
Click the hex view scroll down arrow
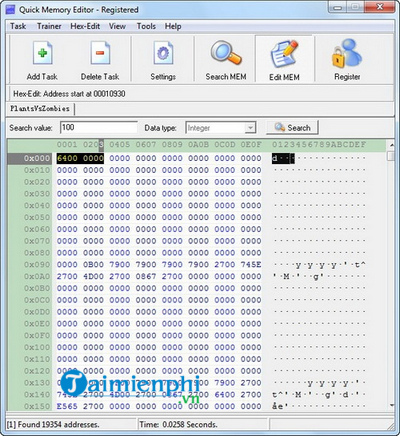(x=391, y=405)
